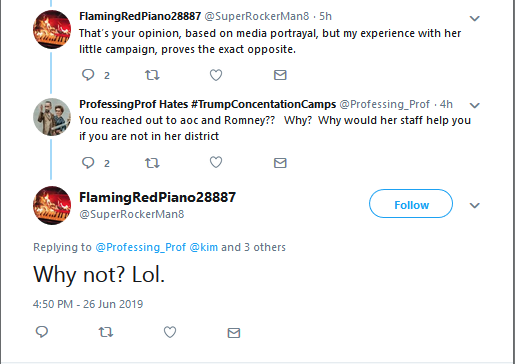
Task: View ProfessingProf's profile picture
Action: click(52, 117)
